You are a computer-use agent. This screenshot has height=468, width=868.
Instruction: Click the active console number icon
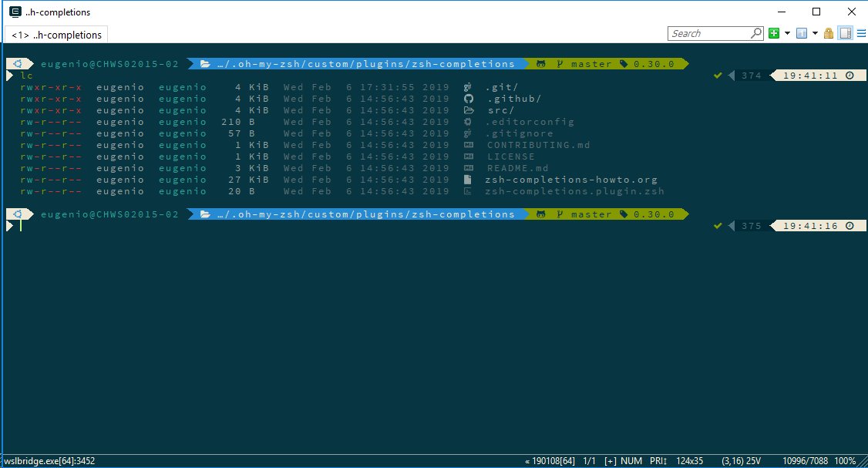click(802, 33)
